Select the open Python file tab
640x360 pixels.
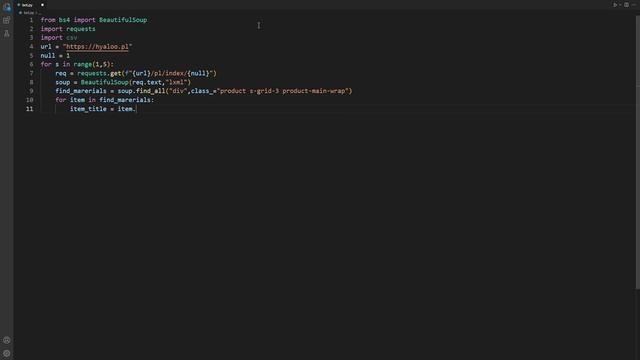(31, 5)
